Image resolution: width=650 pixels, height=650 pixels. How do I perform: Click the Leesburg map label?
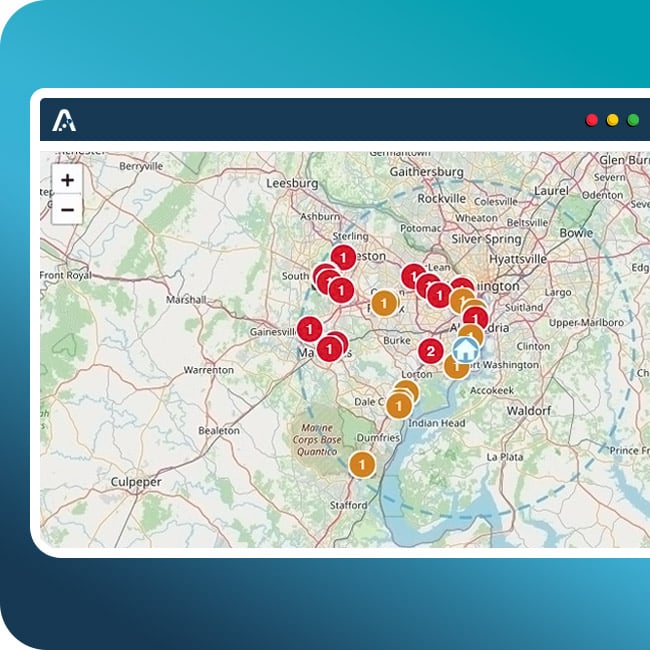coord(292,183)
